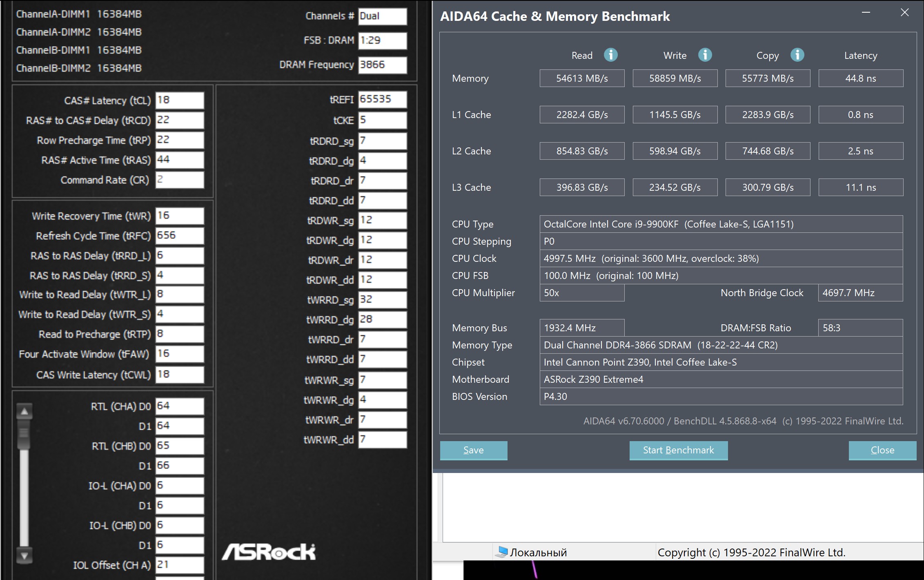Click the Close button at bottom right
Screen dimensions: 924x580
pyautogui.click(x=882, y=450)
